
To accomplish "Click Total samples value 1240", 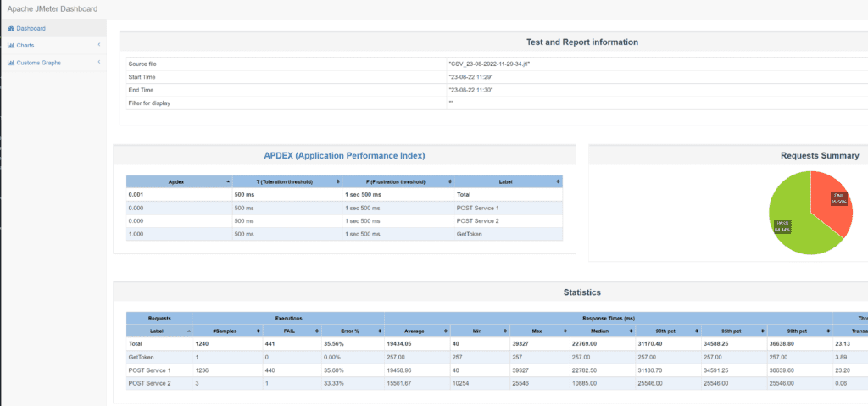I will click(202, 343).
